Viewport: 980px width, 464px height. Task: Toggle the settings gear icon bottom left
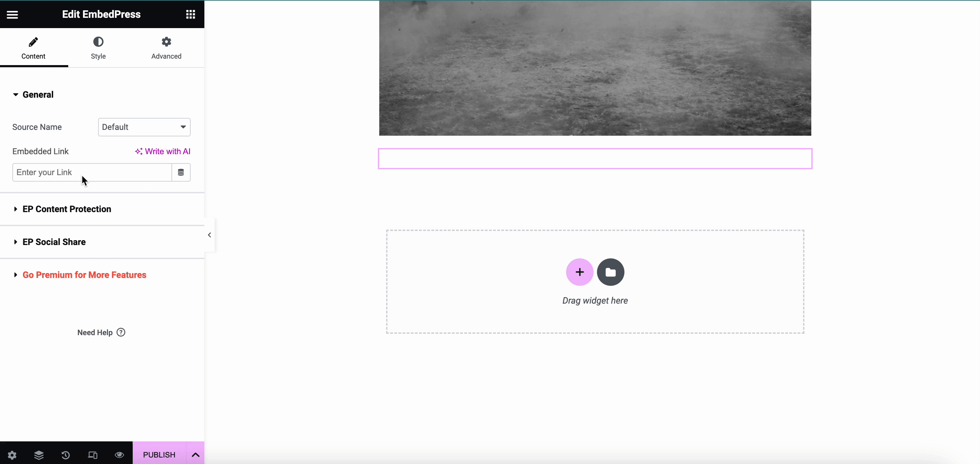(x=12, y=455)
